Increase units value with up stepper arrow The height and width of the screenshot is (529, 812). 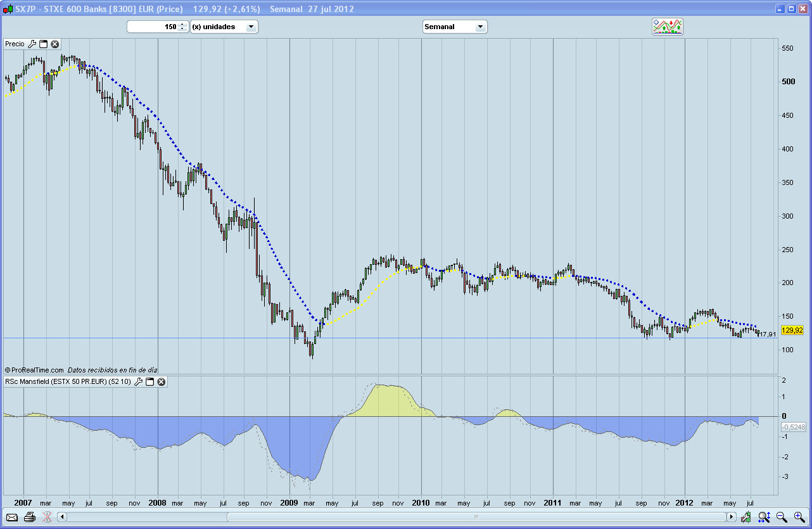click(x=182, y=24)
